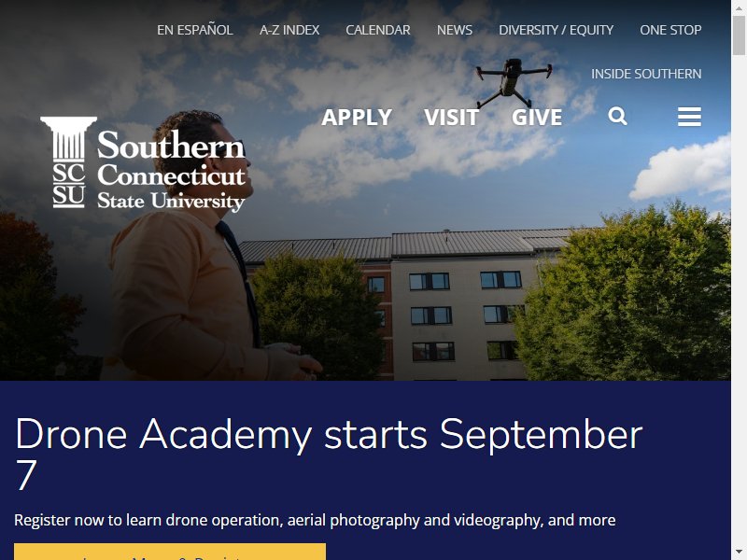Viewport: 747px width, 560px height.
Task: Click the vertical scrollbar thumb
Action: pyautogui.click(x=739, y=35)
